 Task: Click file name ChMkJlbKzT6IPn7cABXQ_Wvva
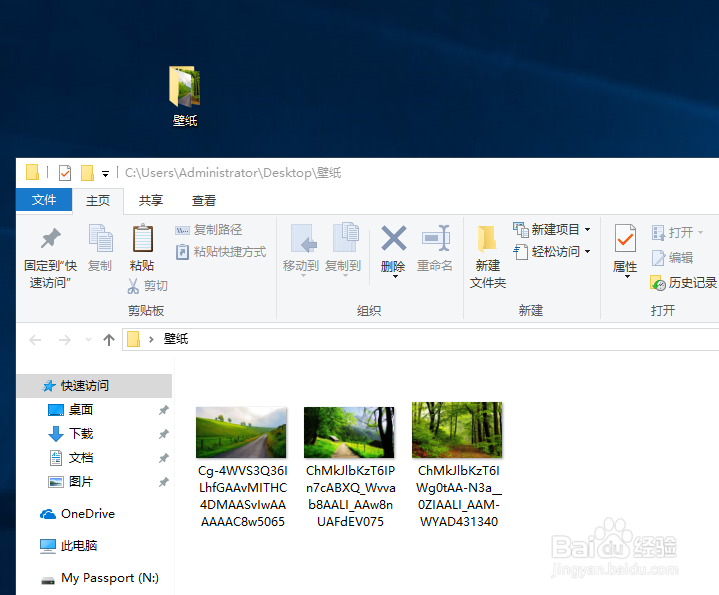click(x=350, y=496)
